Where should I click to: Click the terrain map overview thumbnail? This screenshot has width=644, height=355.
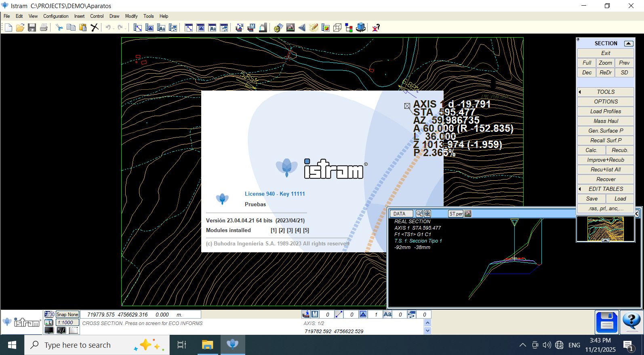605,228
